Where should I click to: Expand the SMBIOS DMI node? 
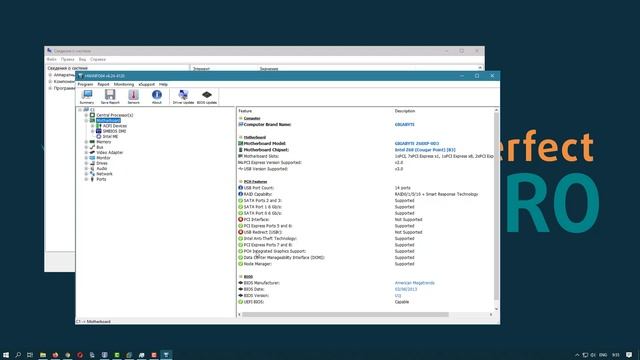pos(93,131)
